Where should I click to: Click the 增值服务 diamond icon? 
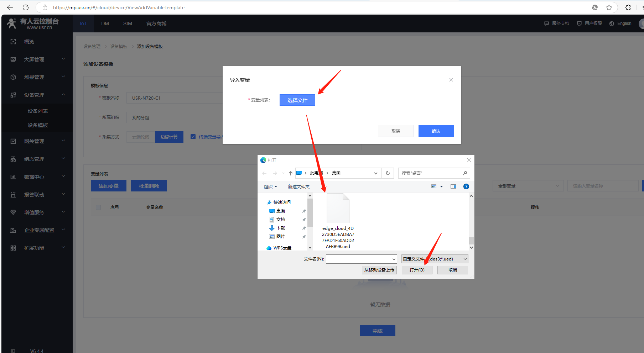(x=13, y=212)
